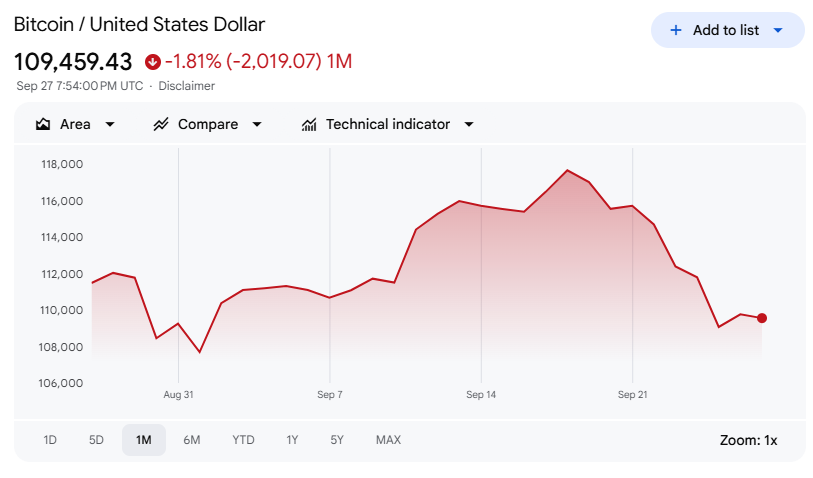Switch to the 1Y time range
The height and width of the screenshot is (478, 813).
[x=292, y=440]
